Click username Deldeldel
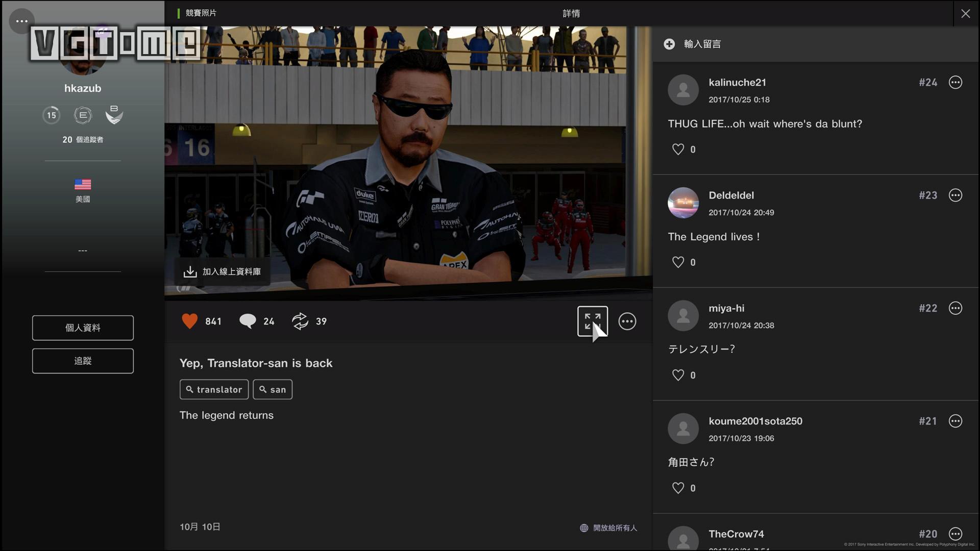Viewport: 980px width, 551px height. 731,195
